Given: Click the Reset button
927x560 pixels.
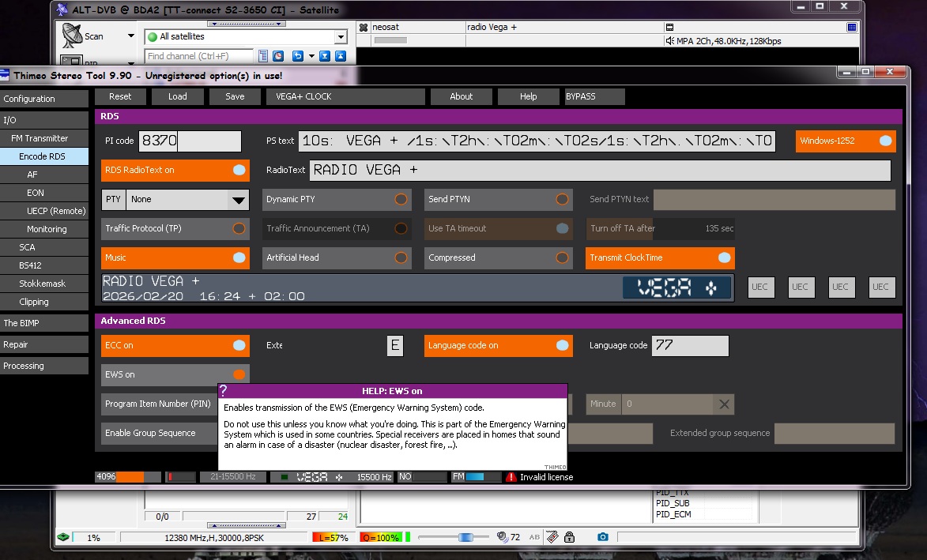Looking at the screenshot, I should 120,96.
